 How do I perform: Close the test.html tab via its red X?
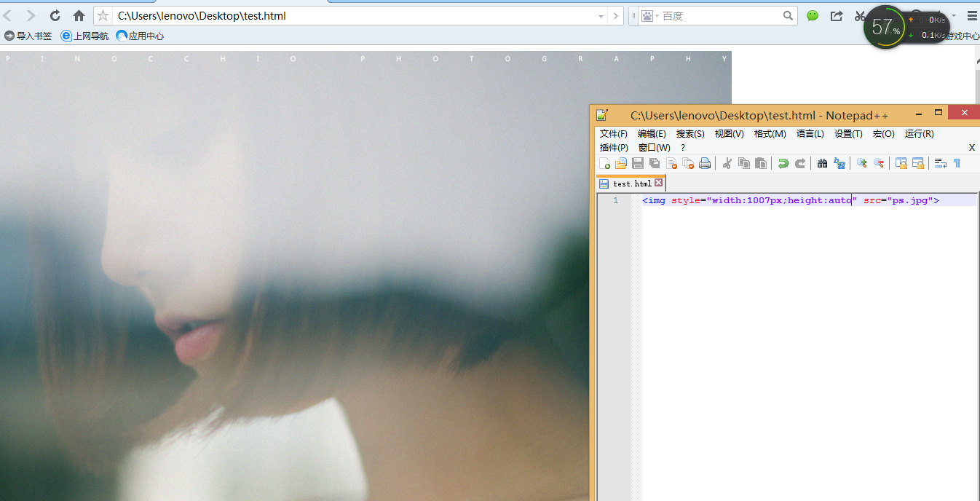[x=659, y=183]
